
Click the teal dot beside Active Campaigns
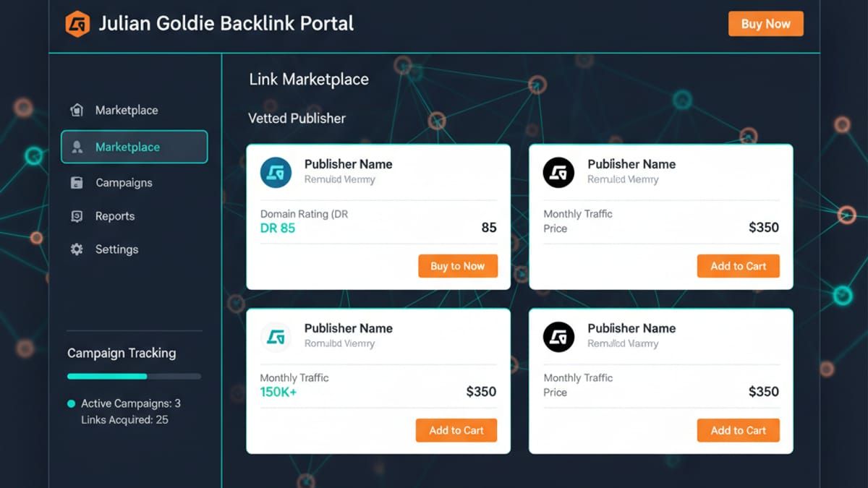point(71,404)
